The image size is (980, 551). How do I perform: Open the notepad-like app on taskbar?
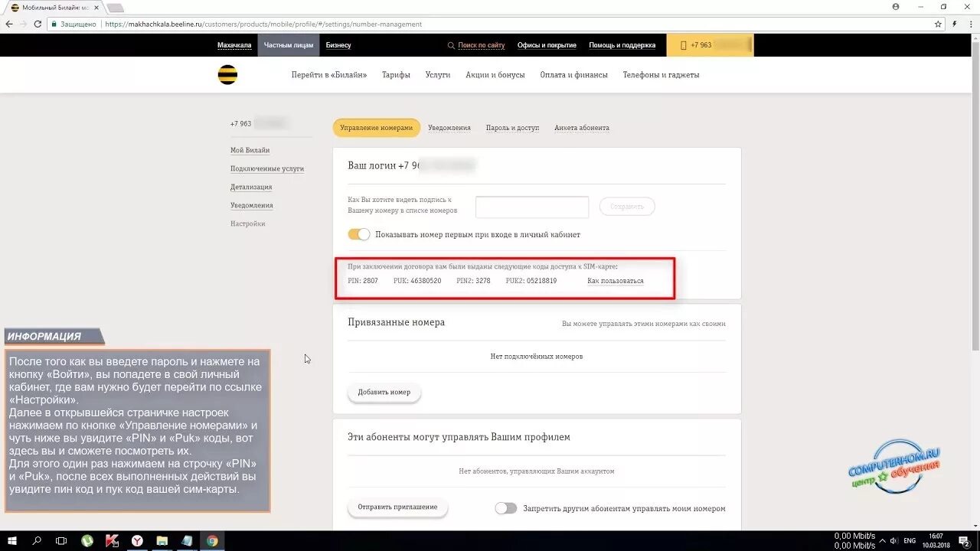tap(187, 540)
